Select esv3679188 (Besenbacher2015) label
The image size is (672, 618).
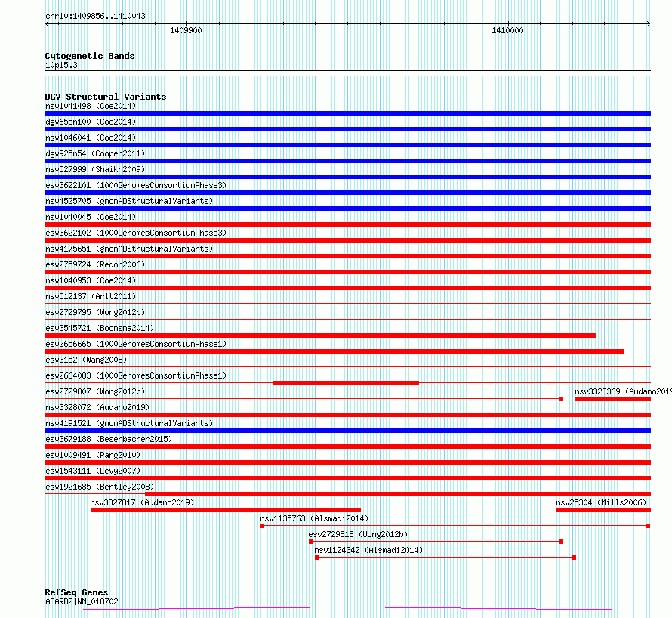click(x=109, y=439)
